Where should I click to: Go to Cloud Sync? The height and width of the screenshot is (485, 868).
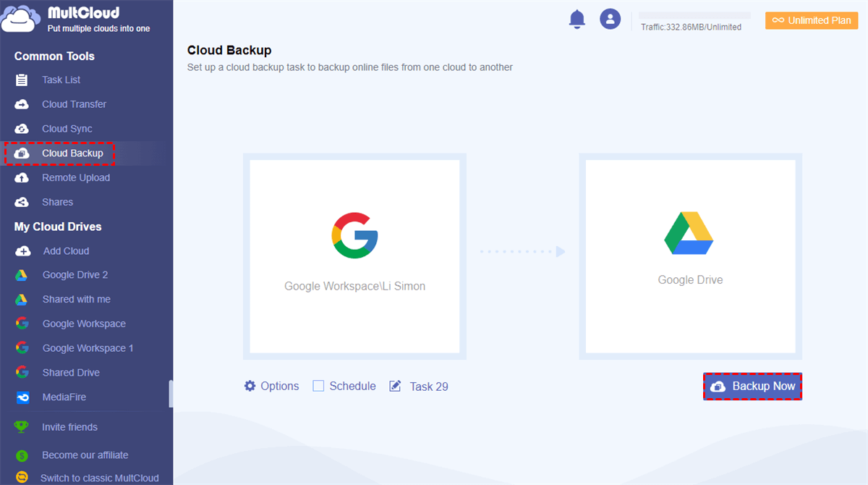tap(67, 129)
